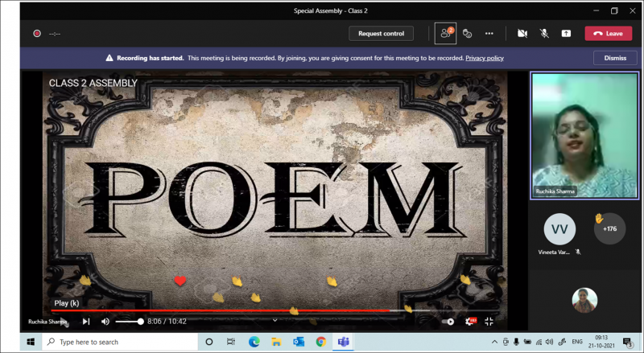Click the red recording indicator icon
The height and width of the screenshot is (353, 644).
click(x=37, y=34)
